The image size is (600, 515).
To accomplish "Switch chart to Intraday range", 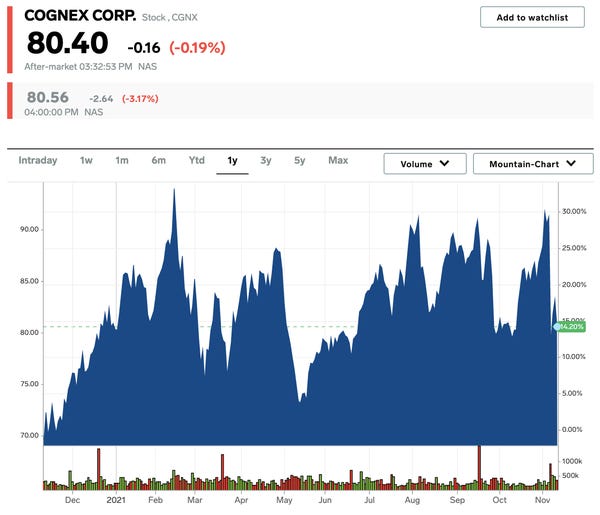I will [x=38, y=160].
